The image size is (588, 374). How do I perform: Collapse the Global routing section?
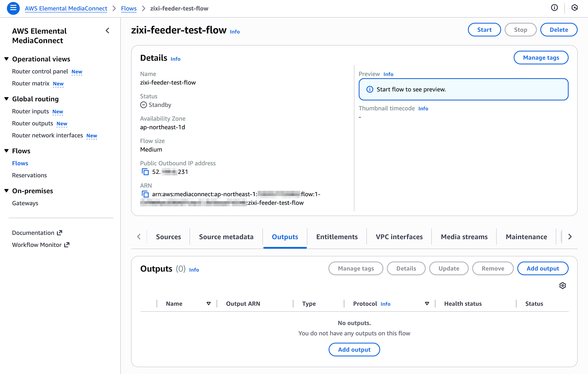tap(6, 99)
